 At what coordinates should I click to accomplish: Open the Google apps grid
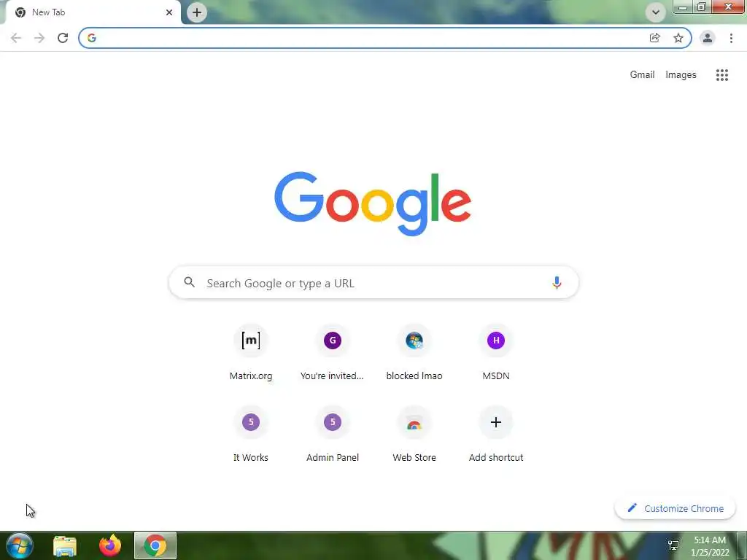coord(721,75)
